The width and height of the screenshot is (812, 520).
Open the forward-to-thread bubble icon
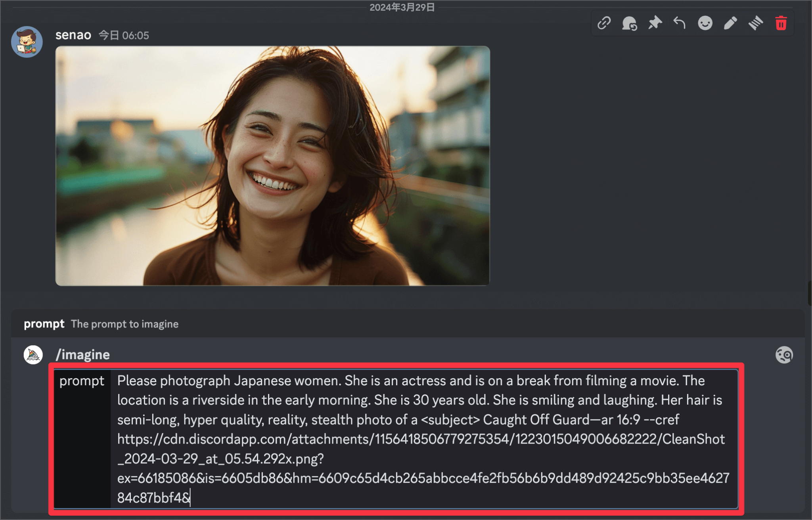630,23
